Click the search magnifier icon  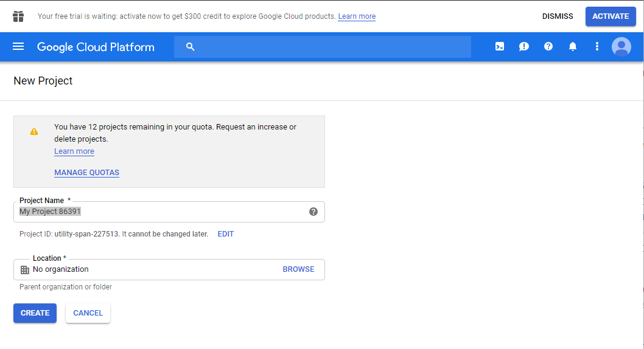click(x=191, y=47)
